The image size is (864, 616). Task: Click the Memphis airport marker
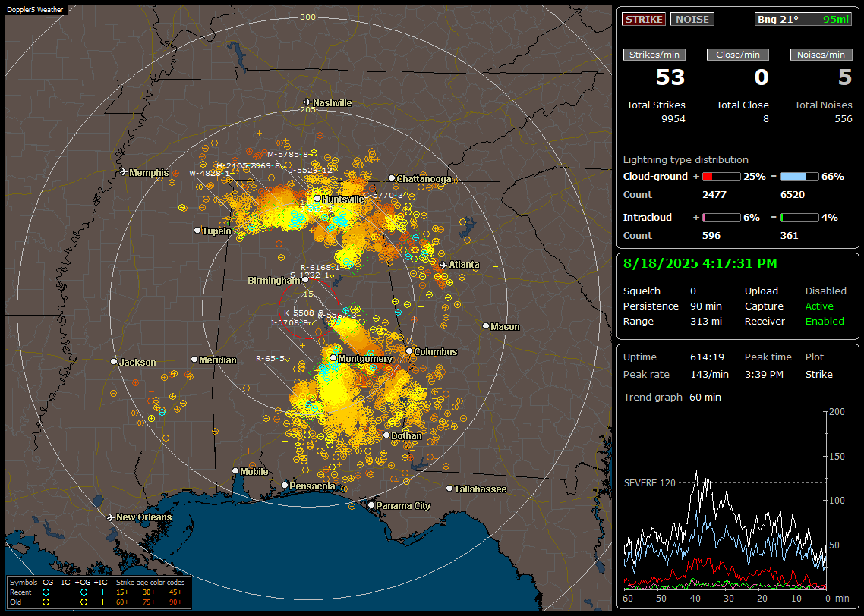tap(124, 172)
